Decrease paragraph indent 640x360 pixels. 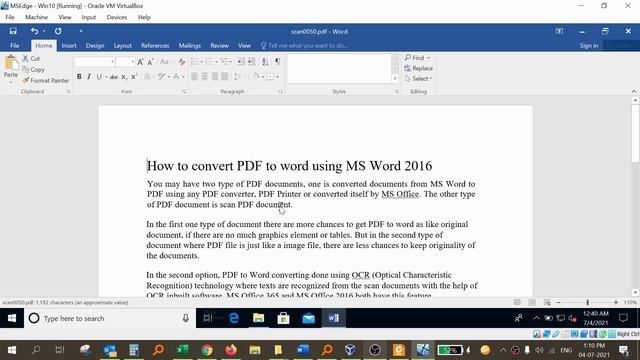click(x=241, y=62)
